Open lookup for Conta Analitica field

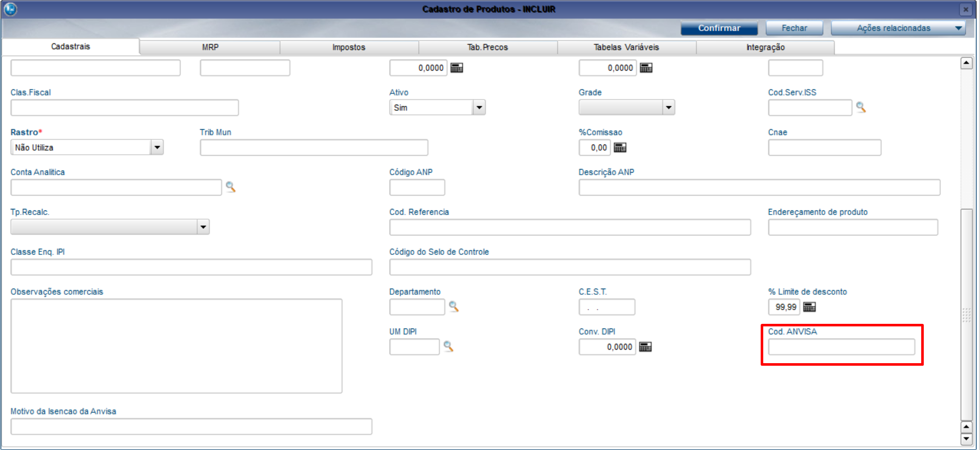pyautogui.click(x=231, y=187)
